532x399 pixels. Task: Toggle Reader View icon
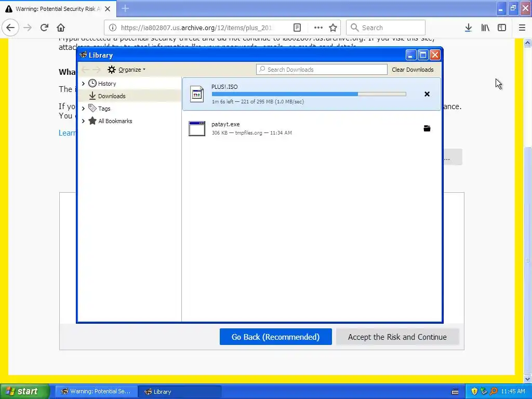(x=297, y=28)
